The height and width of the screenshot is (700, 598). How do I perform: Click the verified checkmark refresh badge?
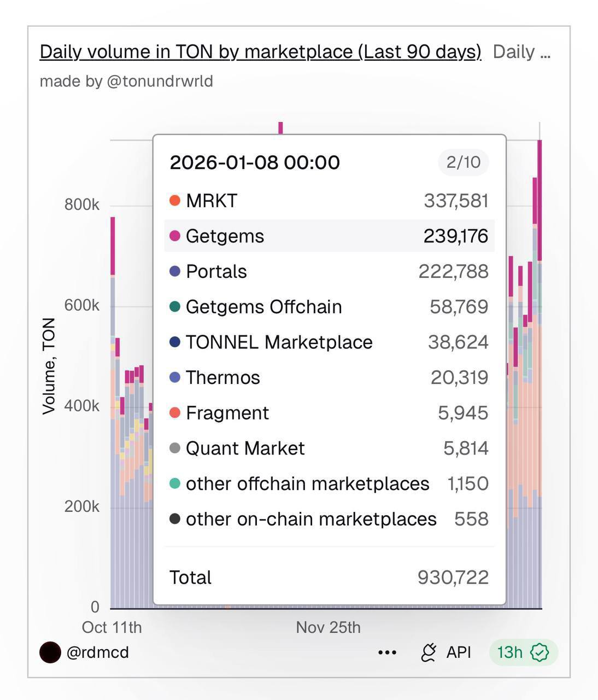coord(540,652)
